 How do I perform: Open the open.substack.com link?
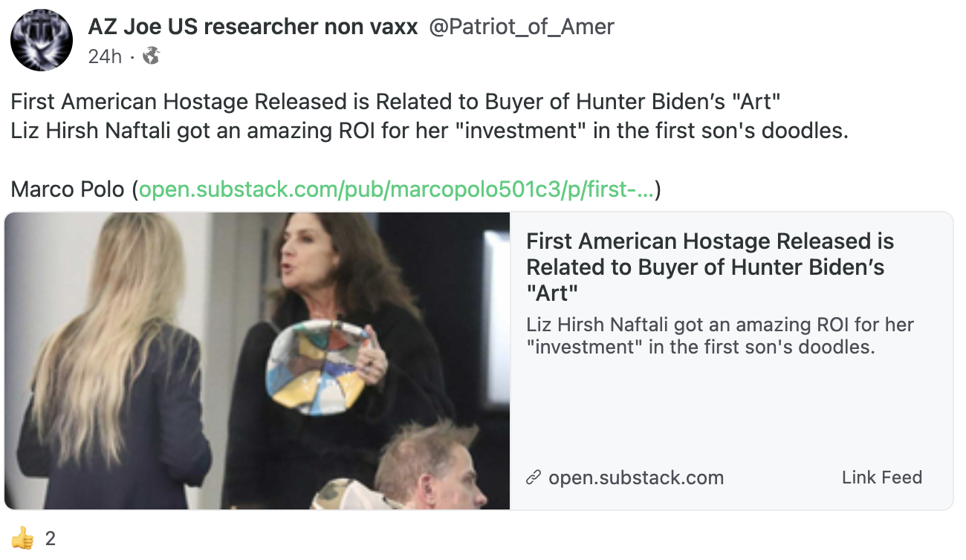point(635,478)
